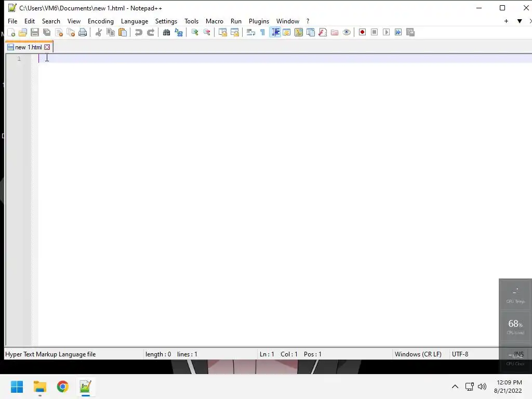Open File Explorer from the taskbar

click(39, 387)
